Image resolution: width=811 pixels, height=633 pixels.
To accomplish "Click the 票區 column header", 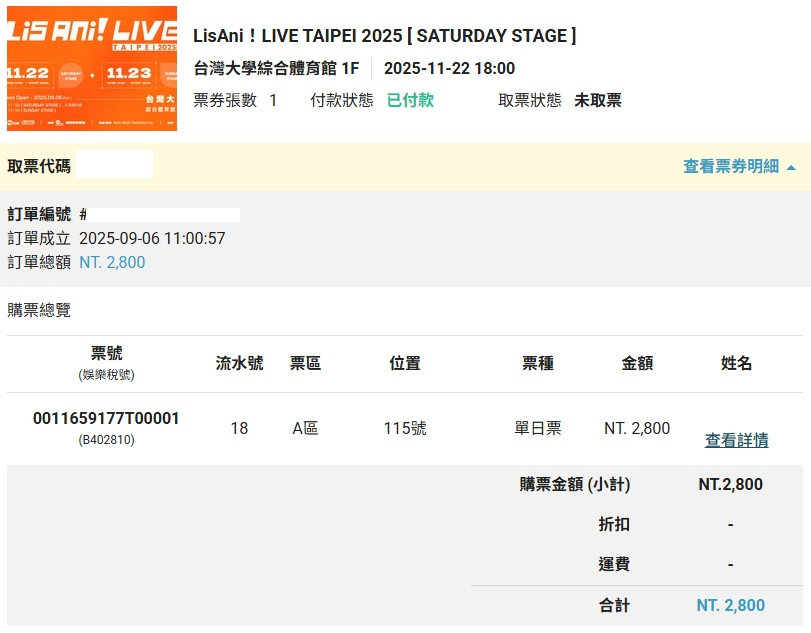I will (305, 363).
